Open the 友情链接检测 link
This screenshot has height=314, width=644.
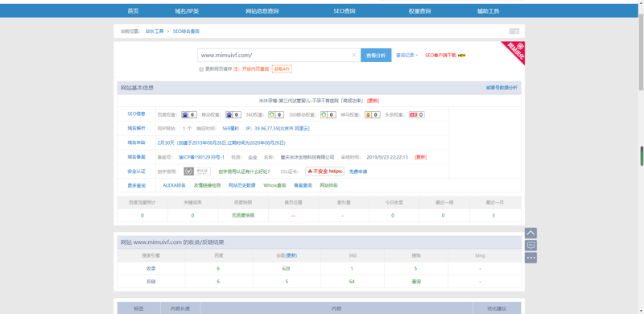[207, 185]
